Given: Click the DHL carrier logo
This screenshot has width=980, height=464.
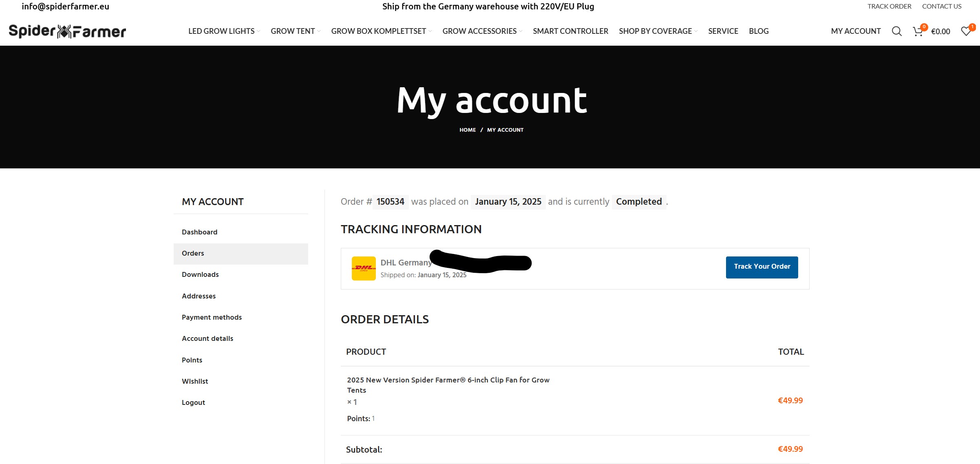Looking at the screenshot, I should pos(364,268).
